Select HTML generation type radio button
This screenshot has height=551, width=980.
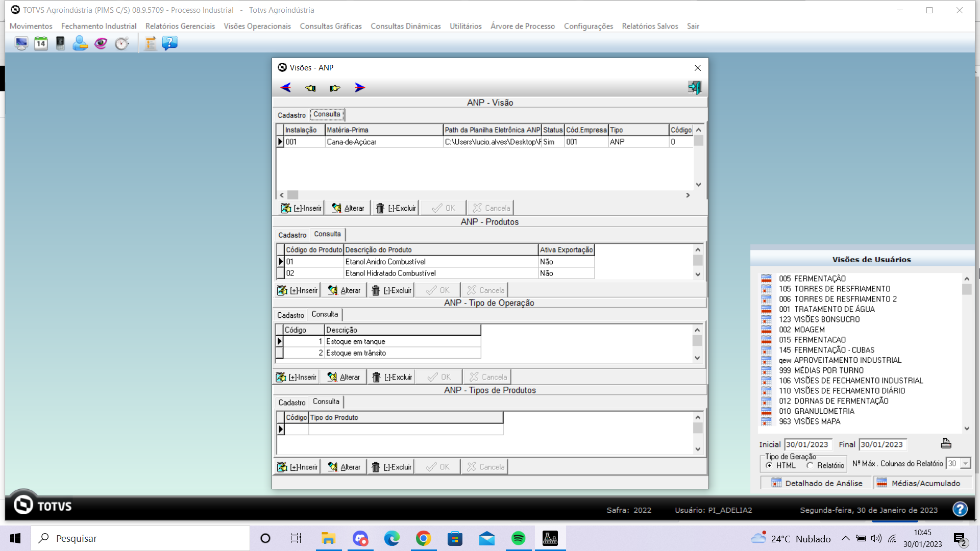(769, 465)
